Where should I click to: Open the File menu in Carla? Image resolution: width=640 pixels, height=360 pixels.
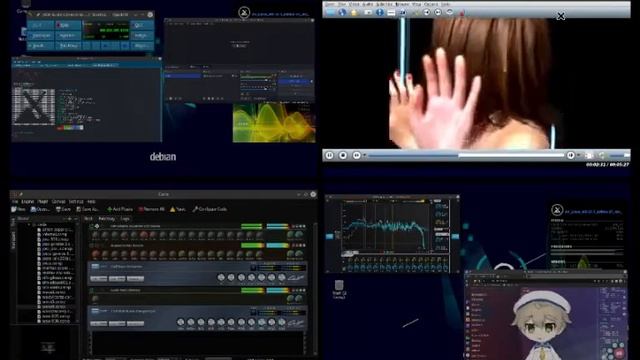15,202
